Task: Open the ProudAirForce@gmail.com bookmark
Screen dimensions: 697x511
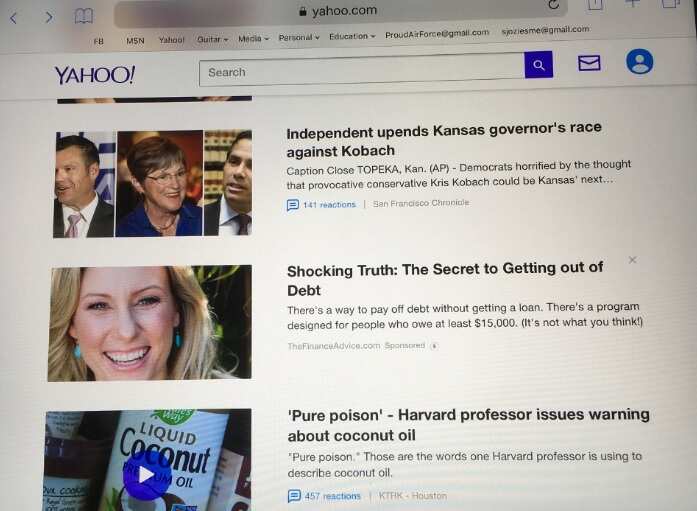Action: [437, 34]
